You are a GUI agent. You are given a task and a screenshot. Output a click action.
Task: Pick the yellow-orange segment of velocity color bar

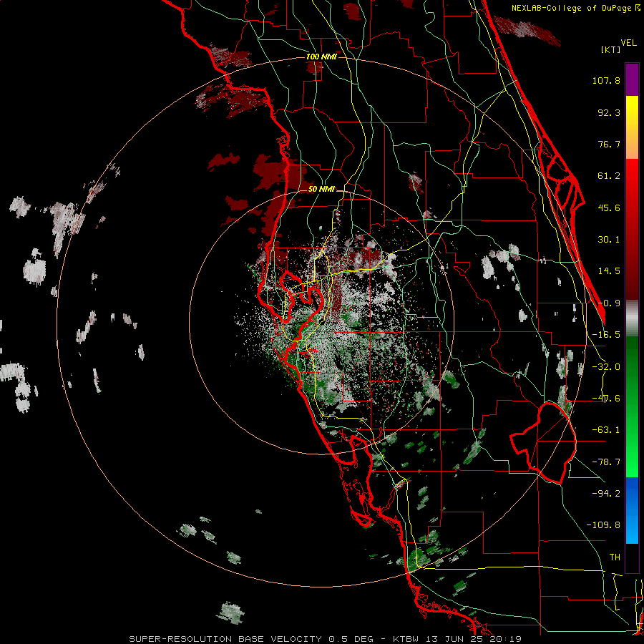click(632, 127)
